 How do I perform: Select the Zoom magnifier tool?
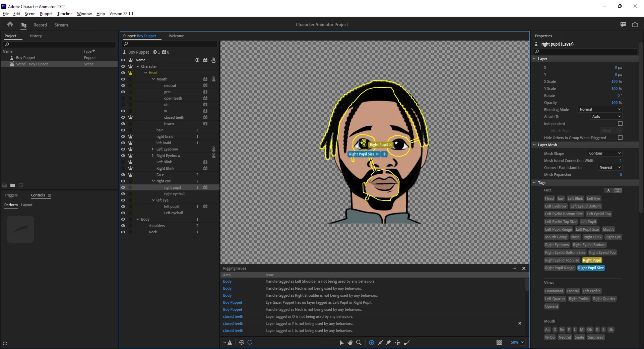[x=359, y=343]
